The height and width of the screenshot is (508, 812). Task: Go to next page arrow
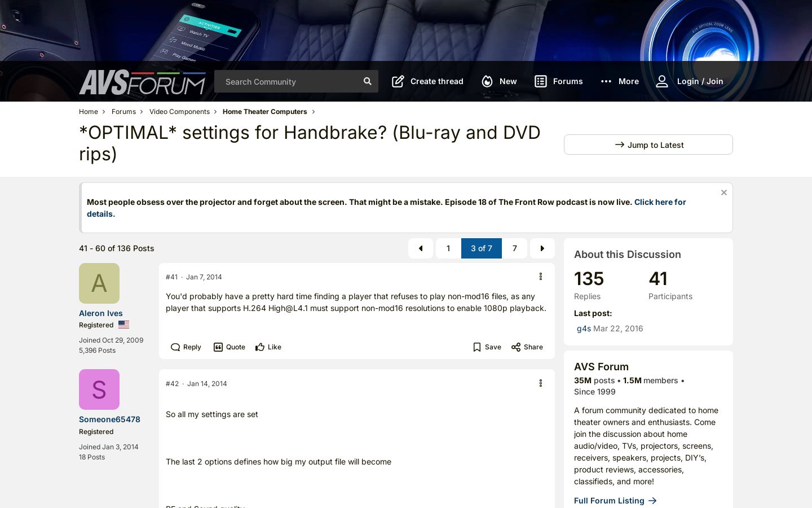click(x=542, y=248)
